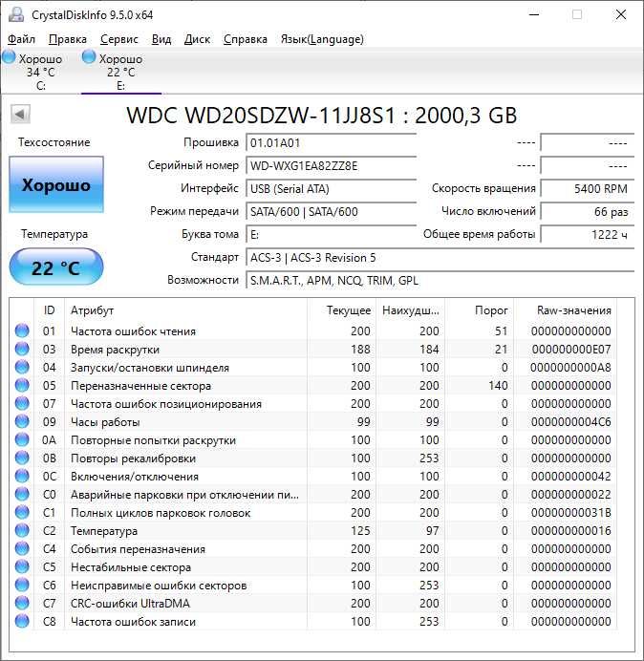Click the Техсостояние label
Image resolution: width=644 pixels, height=661 pixels.
click(54, 142)
